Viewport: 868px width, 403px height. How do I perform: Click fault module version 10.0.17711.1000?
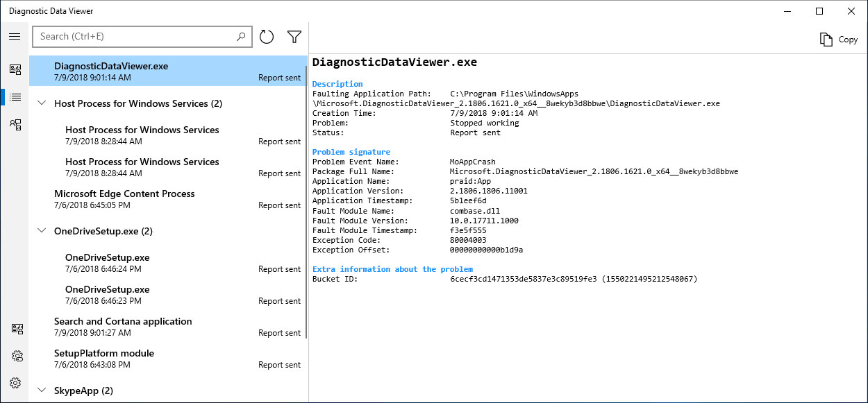click(485, 221)
